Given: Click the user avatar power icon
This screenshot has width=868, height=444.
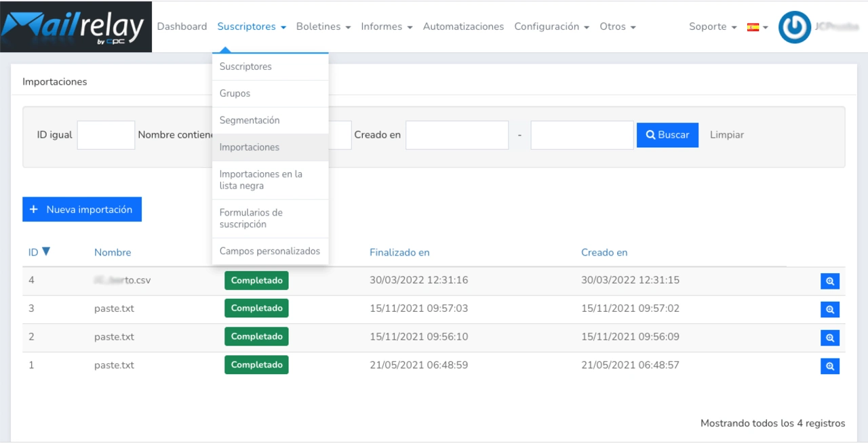Looking at the screenshot, I should [x=795, y=27].
